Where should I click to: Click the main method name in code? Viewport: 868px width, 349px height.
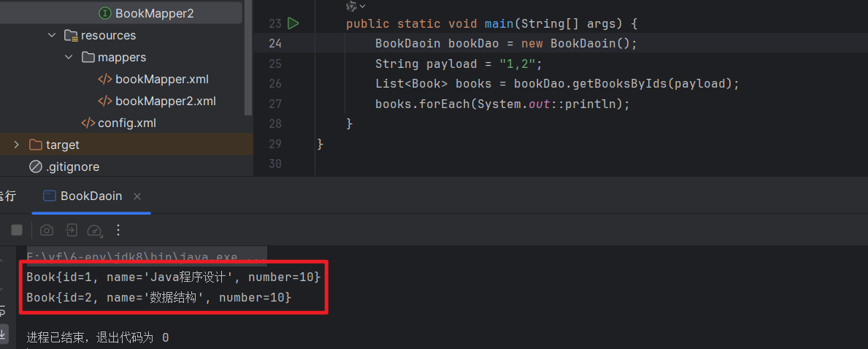click(498, 24)
